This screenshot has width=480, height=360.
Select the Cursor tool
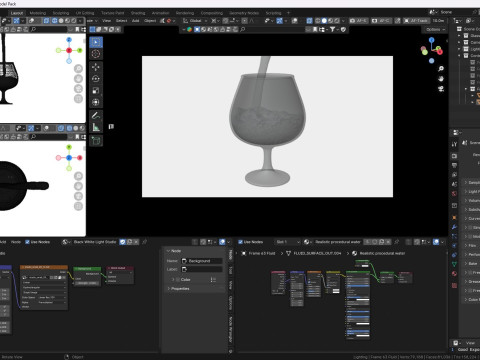coord(96,54)
